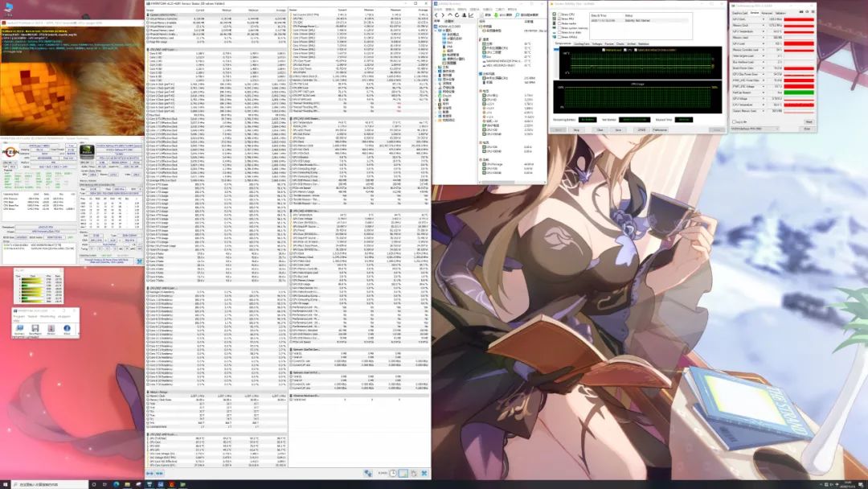Click the About info icon in HWiNFO
Viewport: 868px width, 489px height.
pos(68,330)
